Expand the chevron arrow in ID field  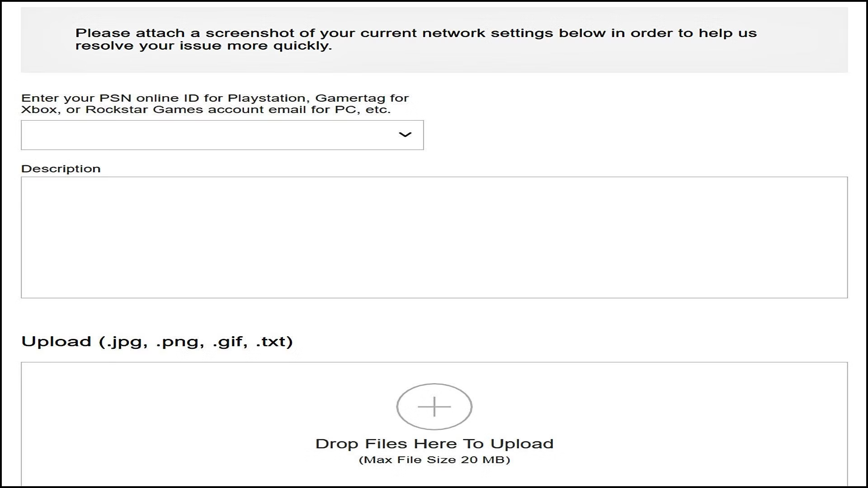pos(405,135)
